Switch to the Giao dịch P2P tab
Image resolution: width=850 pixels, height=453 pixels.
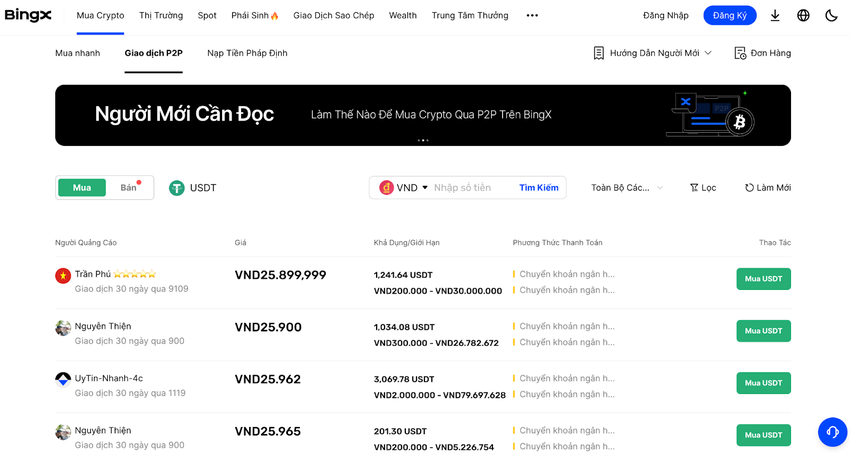(x=153, y=53)
